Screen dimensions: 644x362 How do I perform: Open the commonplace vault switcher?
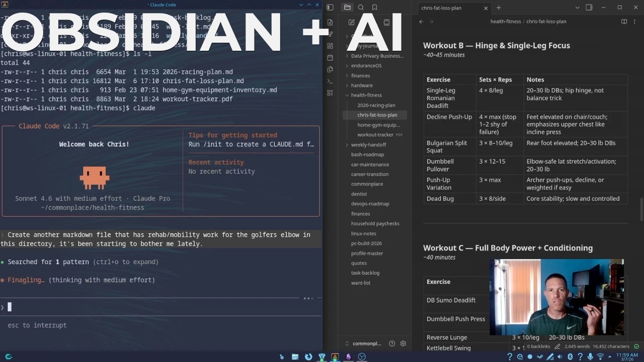[x=363, y=344]
